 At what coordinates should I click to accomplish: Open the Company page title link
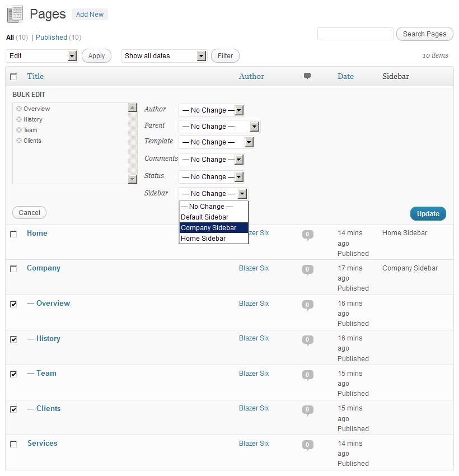pos(44,268)
